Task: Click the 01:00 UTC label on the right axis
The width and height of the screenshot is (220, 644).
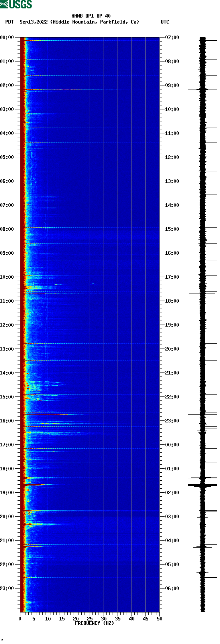Action: coord(172,469)
